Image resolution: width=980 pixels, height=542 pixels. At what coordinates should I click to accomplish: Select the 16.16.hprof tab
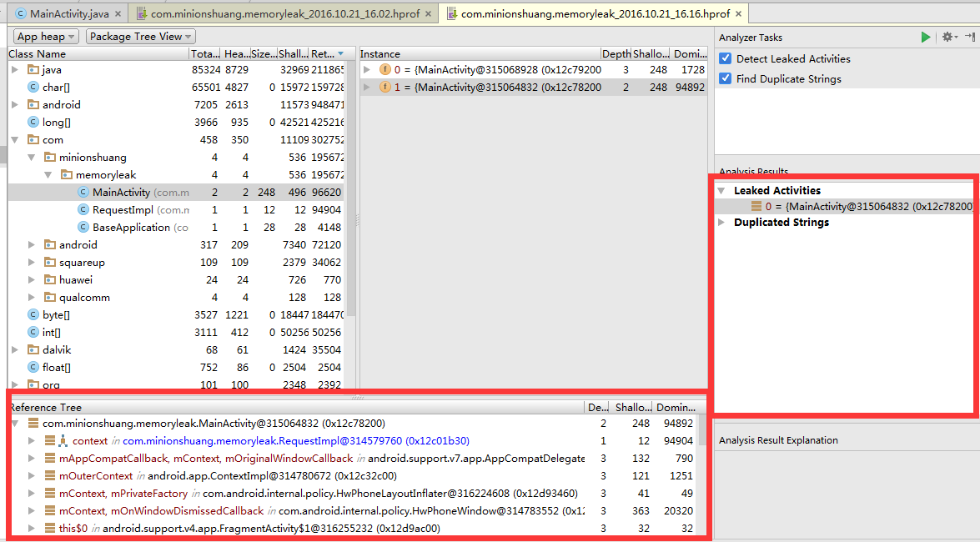click(x=595, y=13)
